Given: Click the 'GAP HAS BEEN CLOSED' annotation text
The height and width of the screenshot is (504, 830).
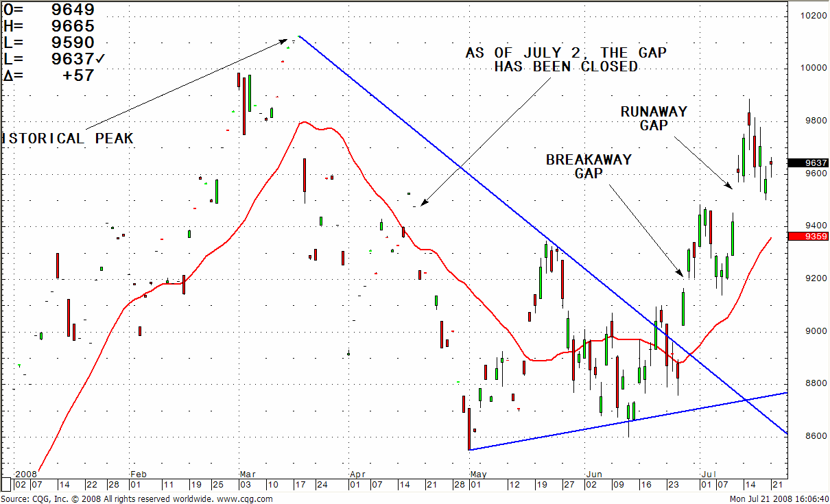Looking at the screenshot, I should (566, 60).
